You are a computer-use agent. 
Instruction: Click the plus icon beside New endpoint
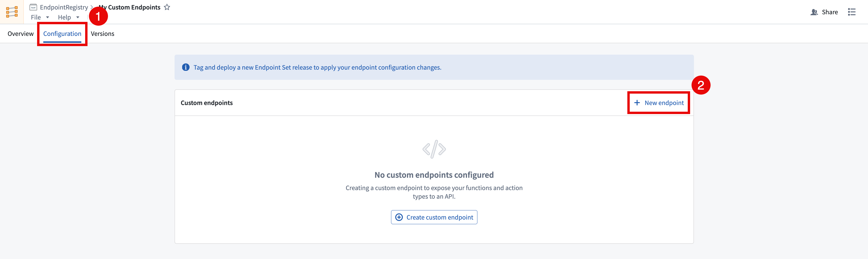pyautogui.click(x=637, y=102)
